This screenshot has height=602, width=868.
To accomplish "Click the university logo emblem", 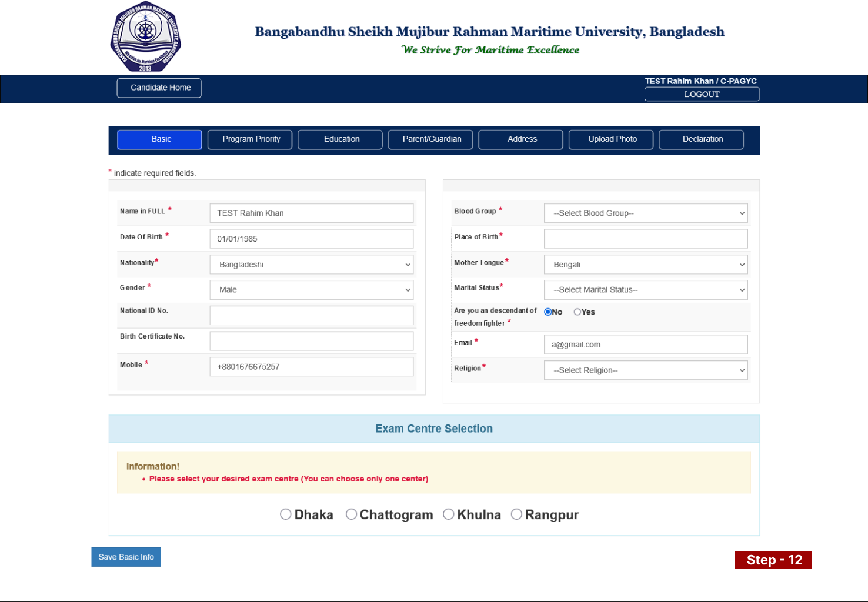I will click(145, 37).
